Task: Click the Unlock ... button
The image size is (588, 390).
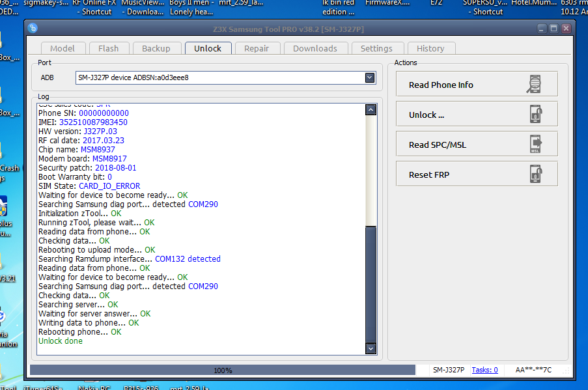Action: (477, 115)
